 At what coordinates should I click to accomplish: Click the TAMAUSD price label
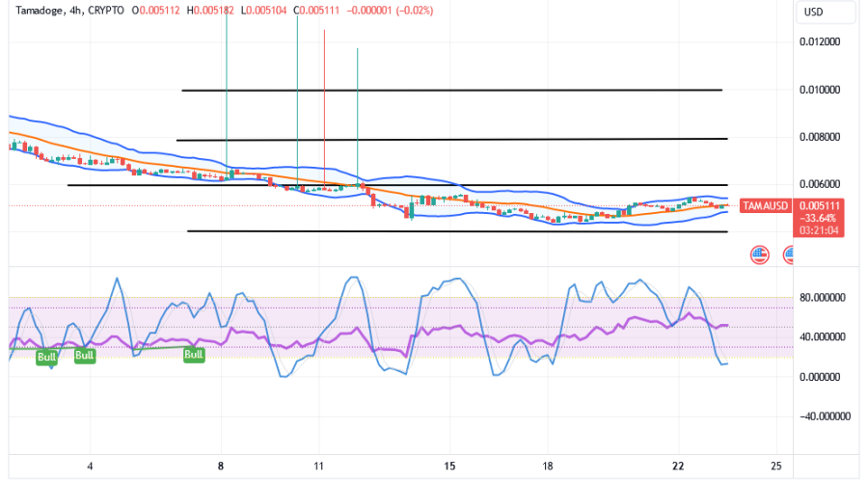[765, 206]
